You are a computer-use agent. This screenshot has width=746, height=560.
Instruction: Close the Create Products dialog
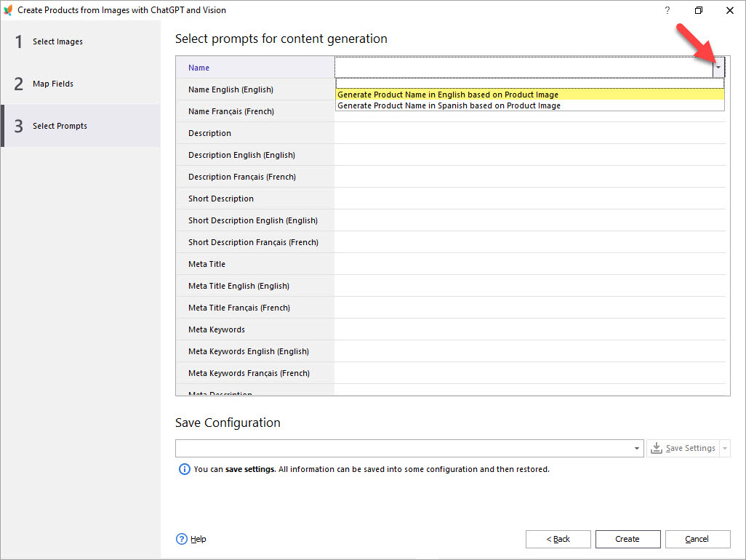pyautogui.click(x=730, y=10)
